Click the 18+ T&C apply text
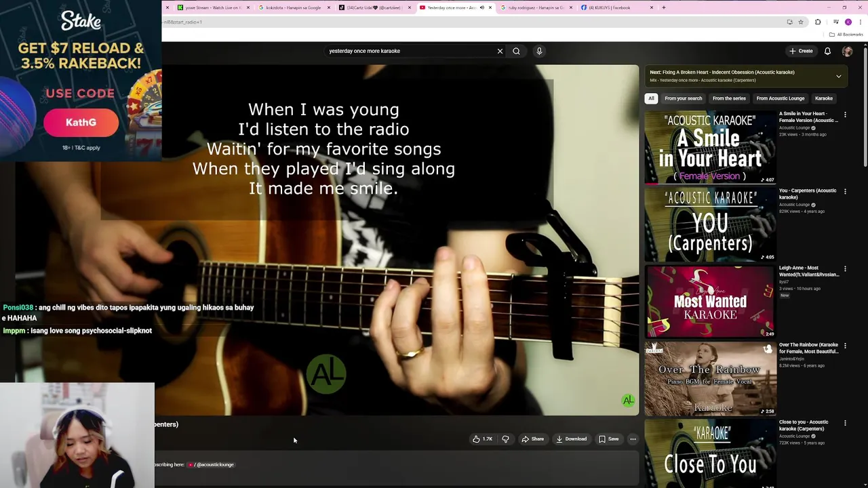The image size is (868, 488). [81, 148]
